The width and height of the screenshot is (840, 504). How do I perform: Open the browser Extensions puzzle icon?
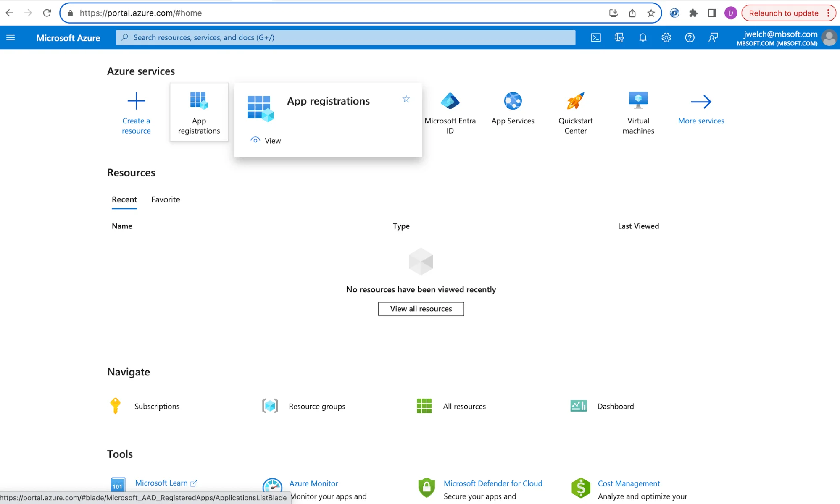pyautogui.click(x=693, y=13)
